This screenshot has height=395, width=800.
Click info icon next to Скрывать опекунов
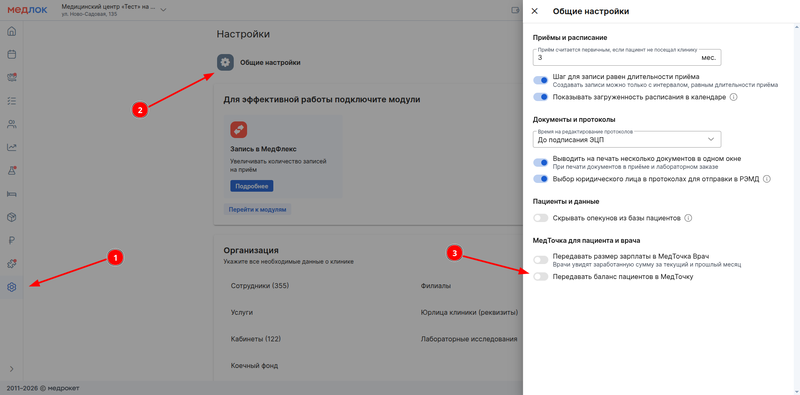click(x=688, y=218)
